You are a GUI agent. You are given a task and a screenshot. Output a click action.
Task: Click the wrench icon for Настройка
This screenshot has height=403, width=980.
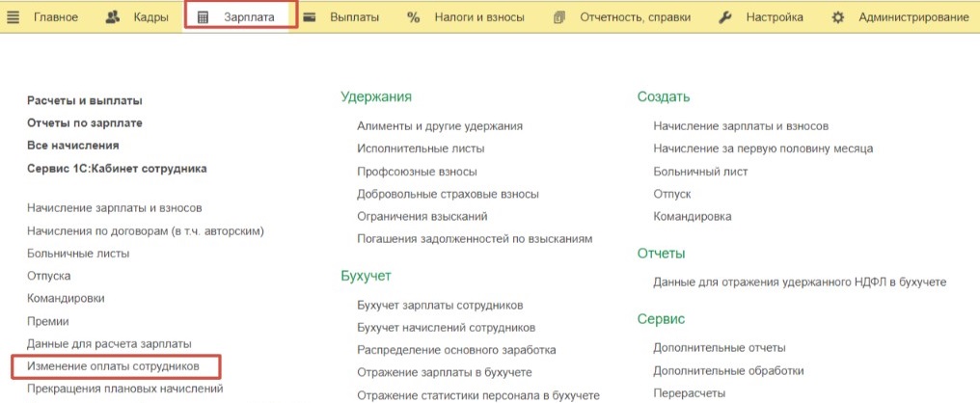click(725, 17)
